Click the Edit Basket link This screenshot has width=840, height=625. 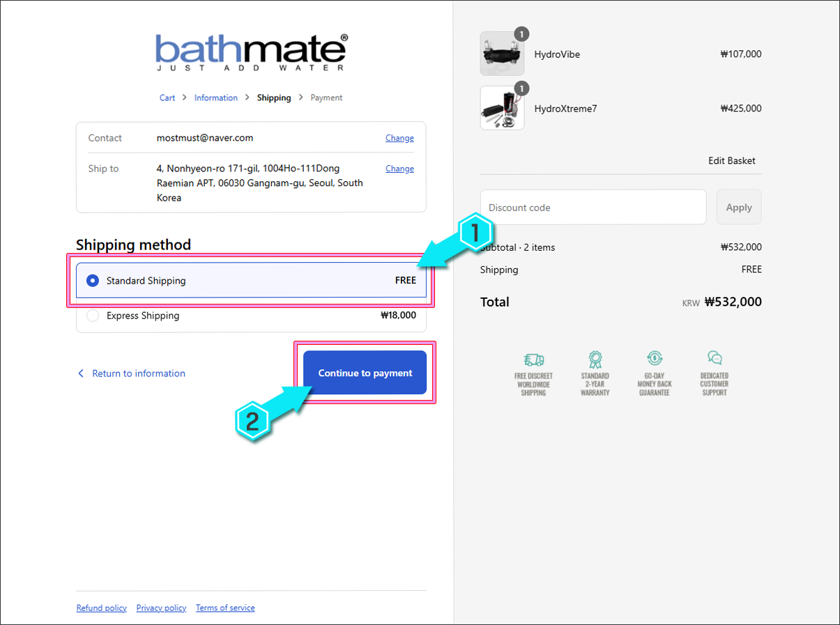click(732, 160)
